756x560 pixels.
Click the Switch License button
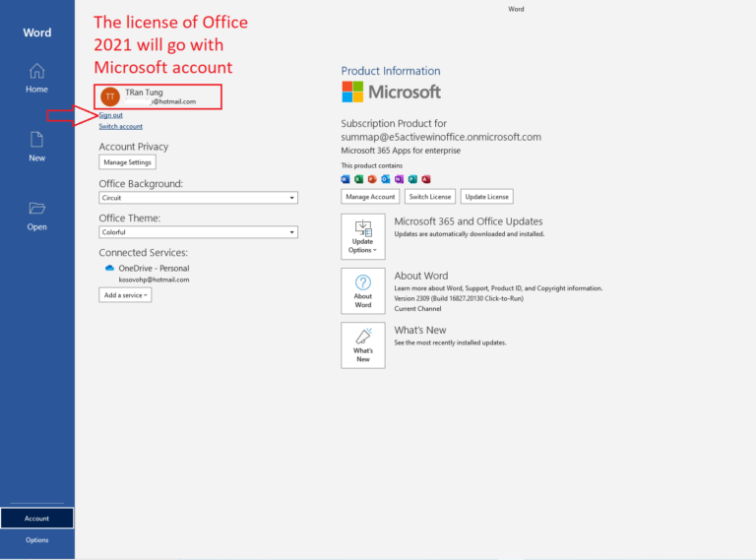click(x=430, y=197)
